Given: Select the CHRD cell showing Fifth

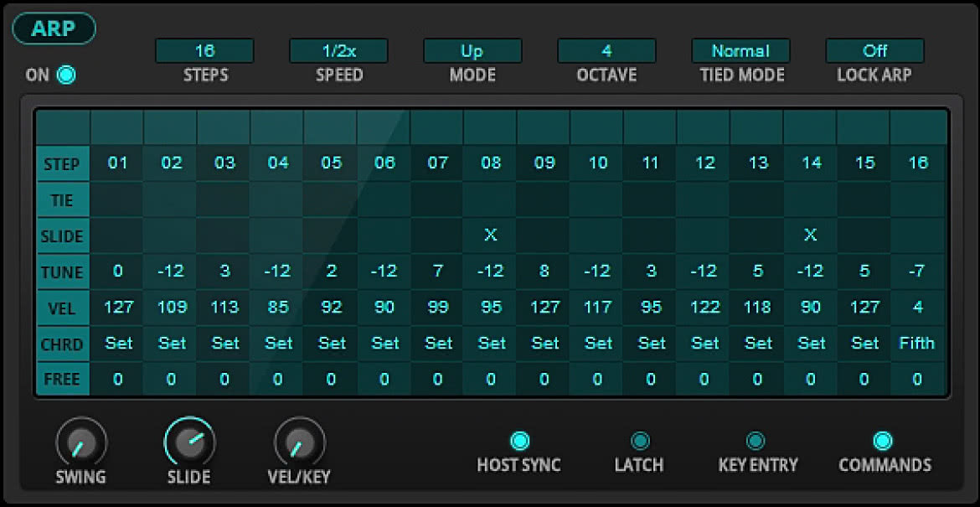Looking at the screenshot, I should click(917, 344).
